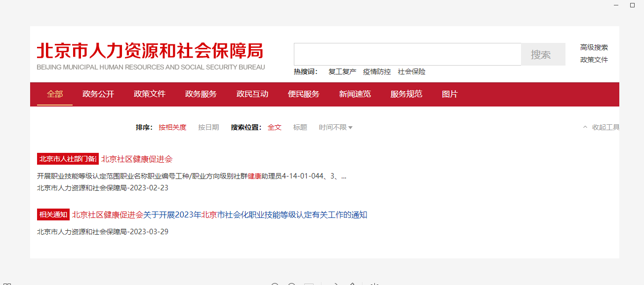
Task: Minimize the window
Action: pyautogui.click(x=615, y=5)
